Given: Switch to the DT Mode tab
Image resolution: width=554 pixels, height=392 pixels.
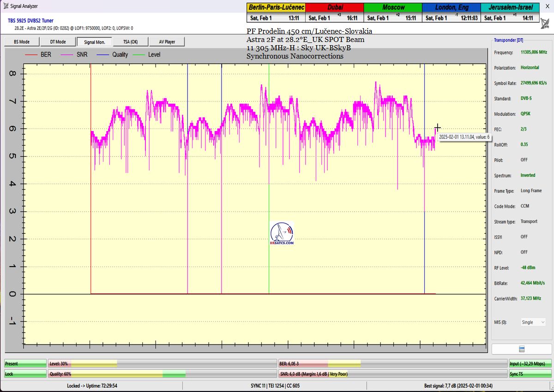Looking at the screenshot, I should (x=58, y=42).
